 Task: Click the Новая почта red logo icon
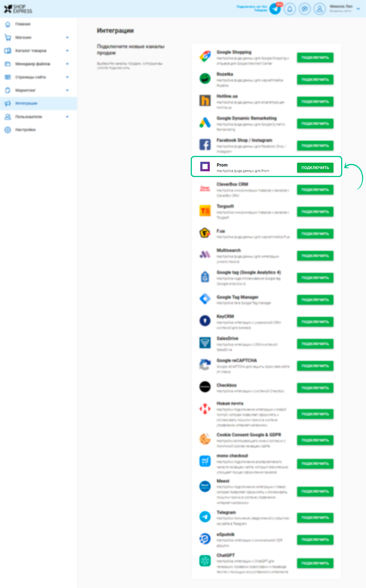tap(205, 409)
